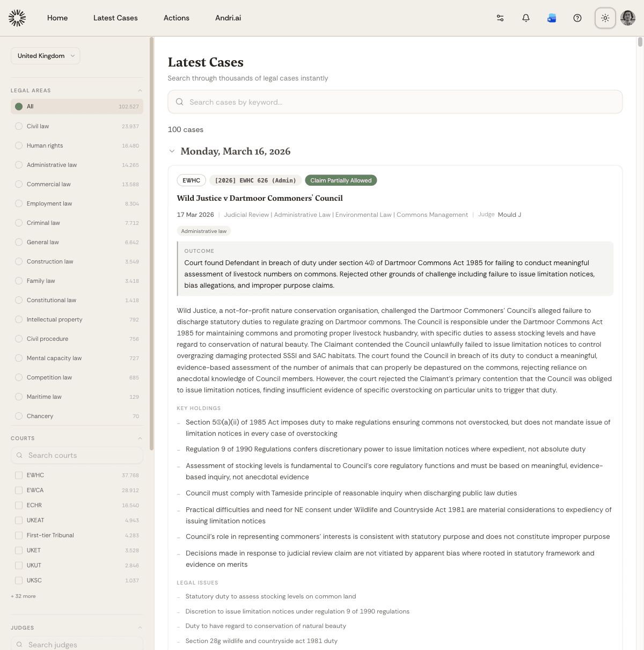The image size is (644, 650).
Task: Select the General law filter
Action: (x=77, y=242)
